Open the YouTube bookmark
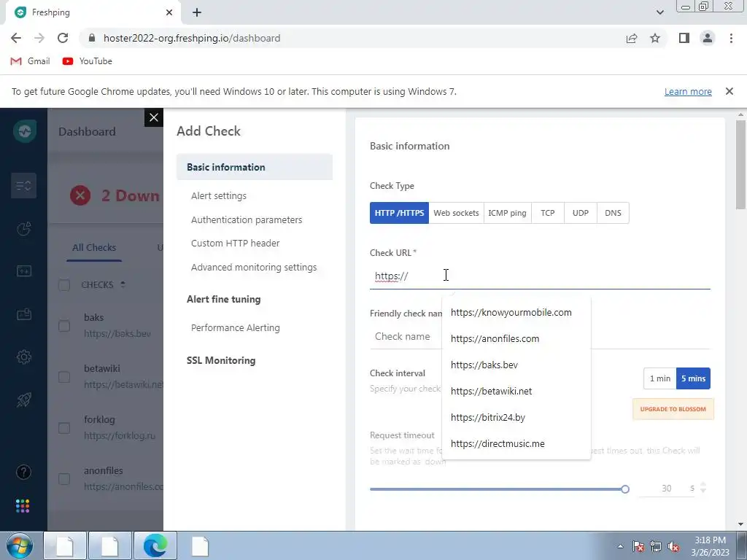This screenshot has width=747, height=560. [x=88, y=61]
